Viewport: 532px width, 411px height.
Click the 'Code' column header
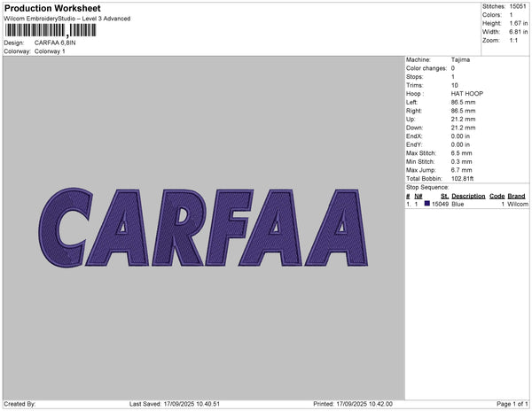(x=497, y=196)
